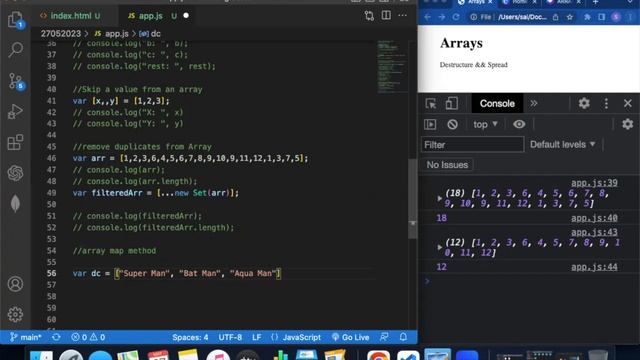Change indentation via Spaces: 4
Viewport: 640px width, 360px height.
[x=190, y=337]
